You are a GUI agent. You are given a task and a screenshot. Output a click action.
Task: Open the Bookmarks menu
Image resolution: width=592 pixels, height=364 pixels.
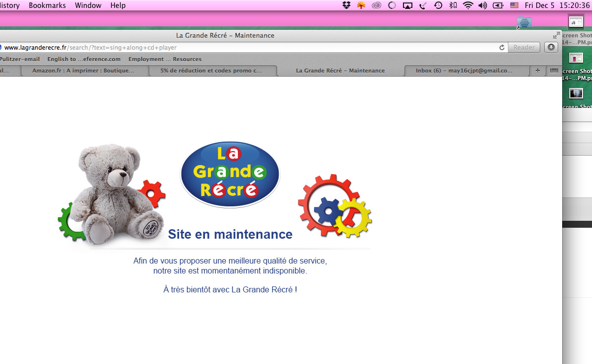tap(47, 5)
